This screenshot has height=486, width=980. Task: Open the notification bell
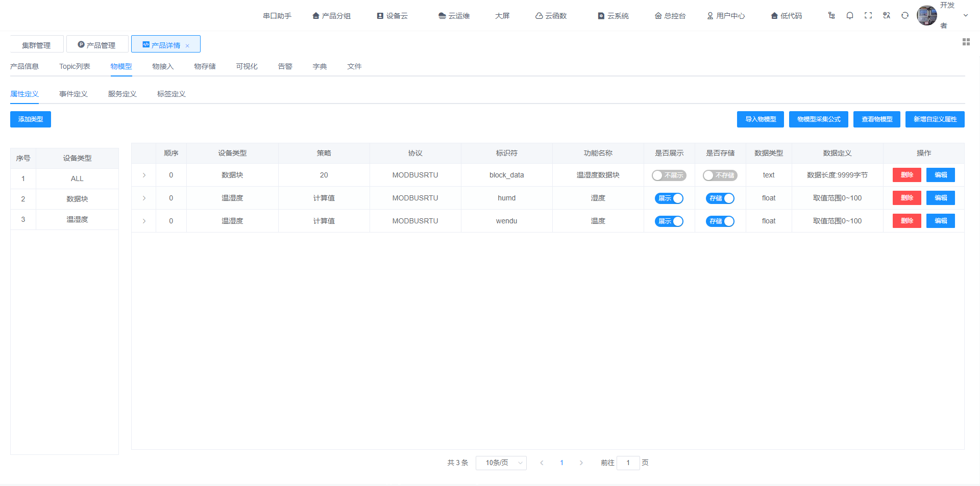(x=849, y=15)
